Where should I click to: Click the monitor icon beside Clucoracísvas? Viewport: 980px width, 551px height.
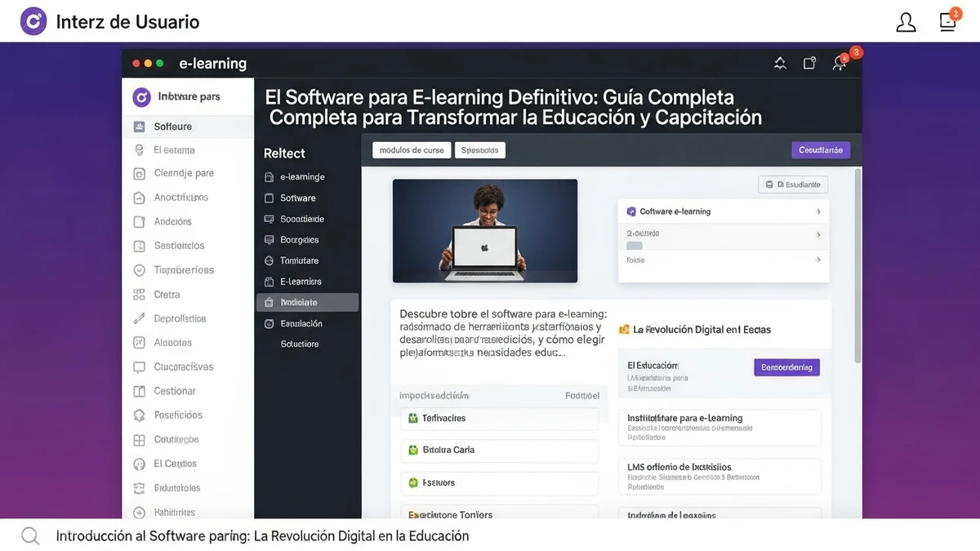139,367
